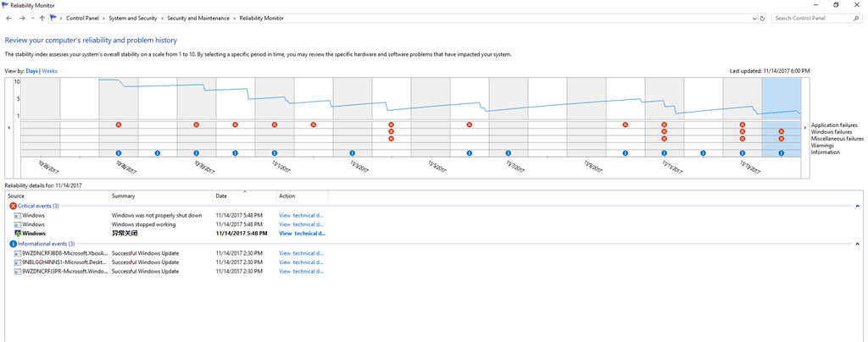This screenshot has width=868, height=342.
Task: Select information icon for 11/11/2017
Action: [x=665, y=153]
